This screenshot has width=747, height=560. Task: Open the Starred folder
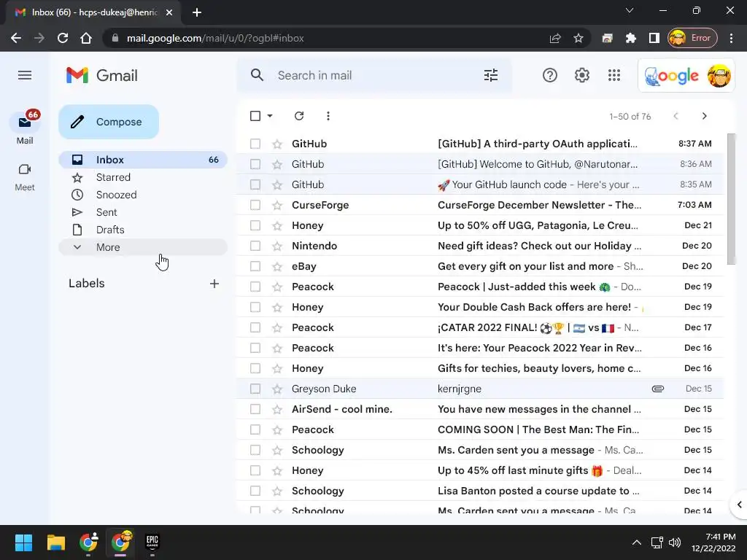pyautogui.click(x=143, y=178)
